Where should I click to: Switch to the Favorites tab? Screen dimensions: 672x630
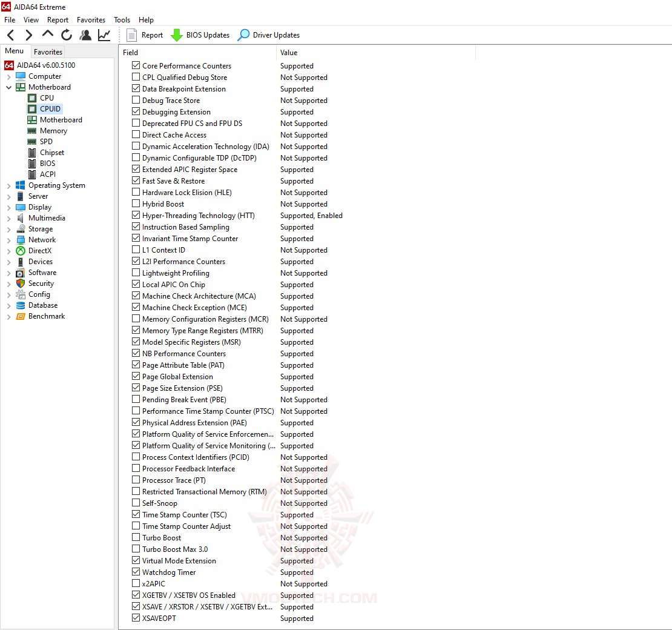pos(48,52)
